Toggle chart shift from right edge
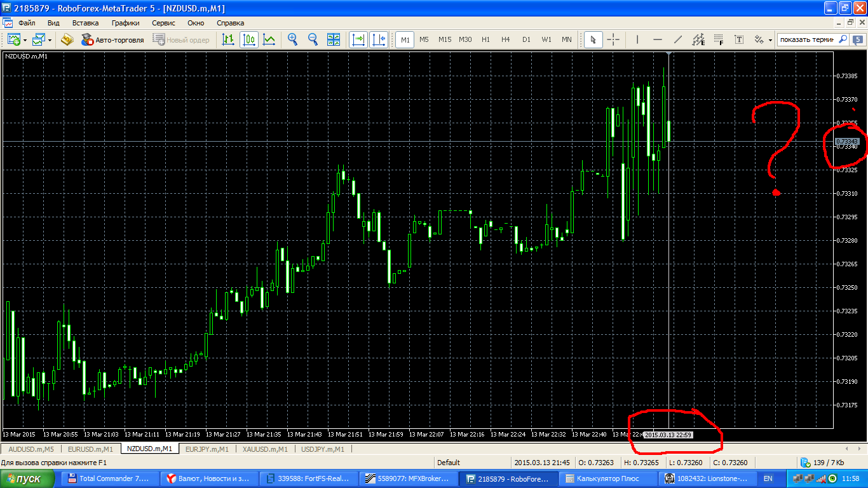The image size is (868, 488). [x=379, y=39]
